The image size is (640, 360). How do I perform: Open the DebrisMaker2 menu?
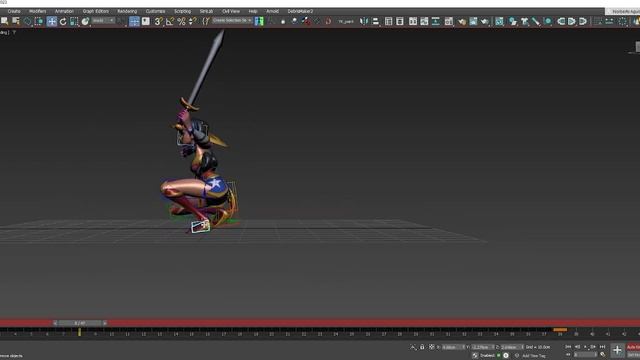pyautogui.click(x=300, y=11)
